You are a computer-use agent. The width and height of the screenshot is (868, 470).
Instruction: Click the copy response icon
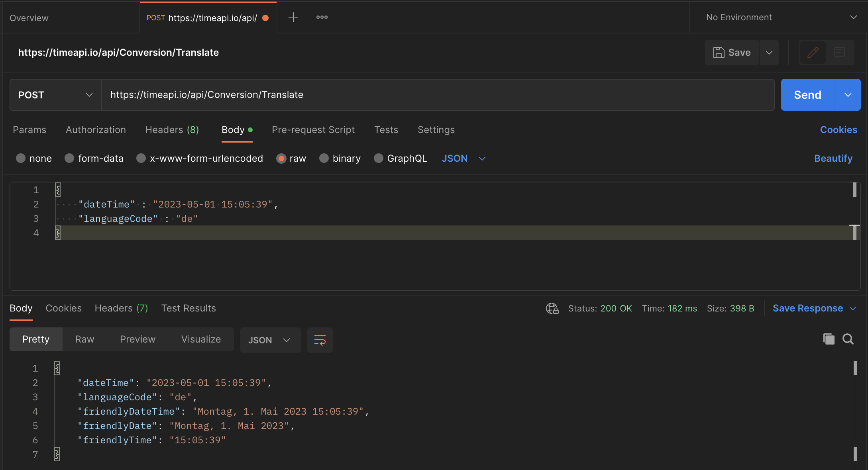point(829,339)
